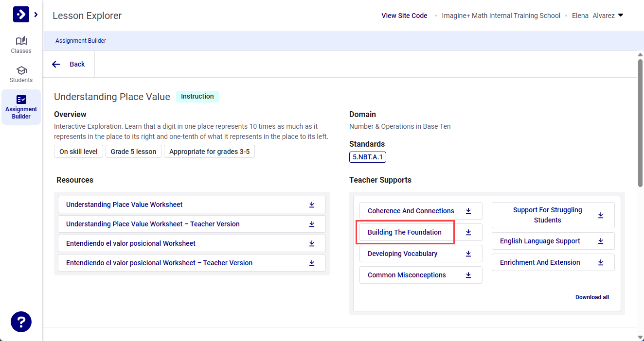Open the help question mark button
This screenshot has width=644, height=341.
point(21,322)
